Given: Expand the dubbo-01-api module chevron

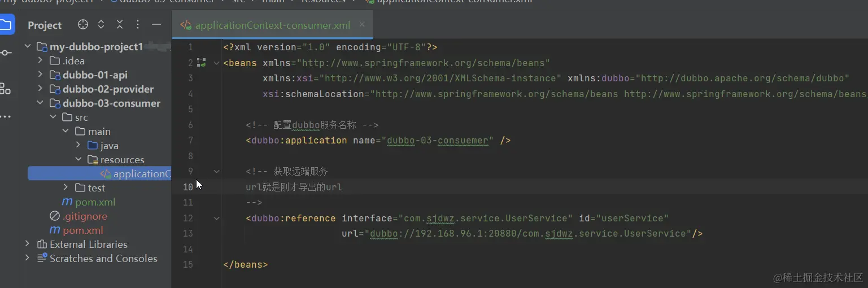Looking at the screenshot, I should (x=40, y=75).
